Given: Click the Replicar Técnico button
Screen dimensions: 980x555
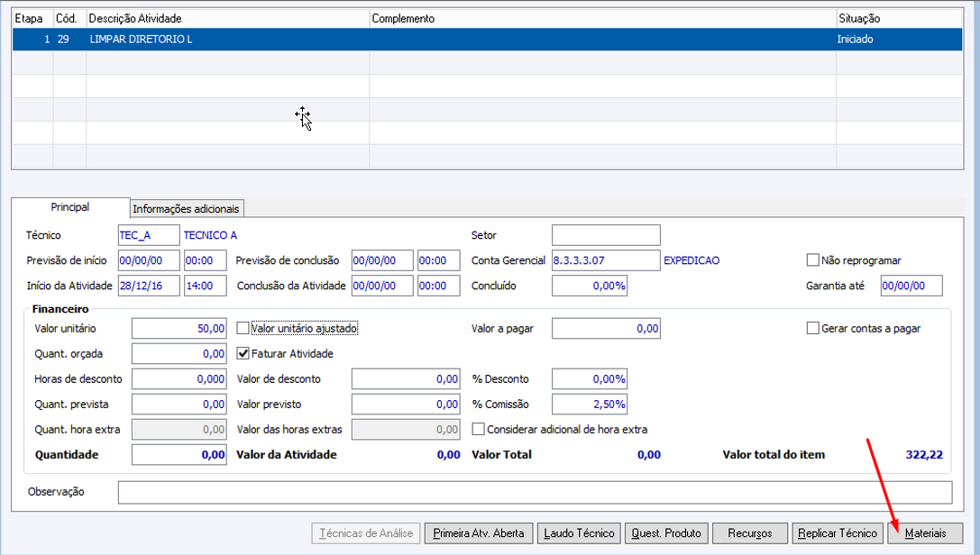Looking at the screenshot, I should pos(838,533).
